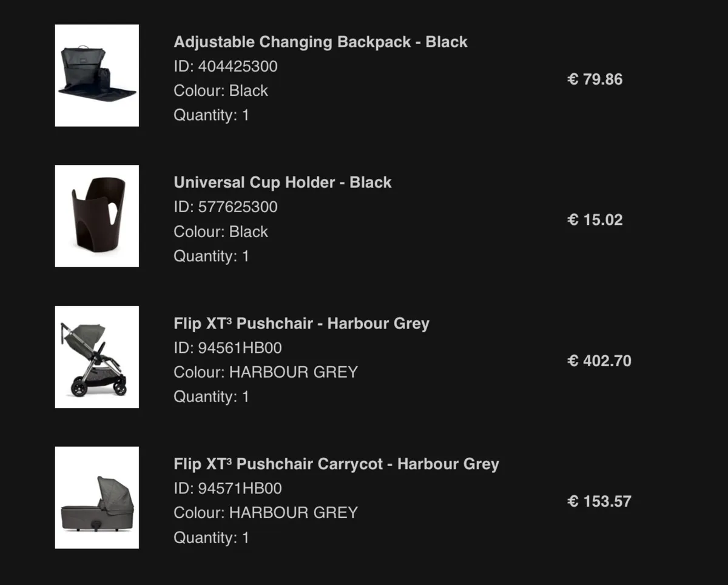Click the ID 94561HB00 text
Screen dimensions: 728x585
click(x=227, y=348)
